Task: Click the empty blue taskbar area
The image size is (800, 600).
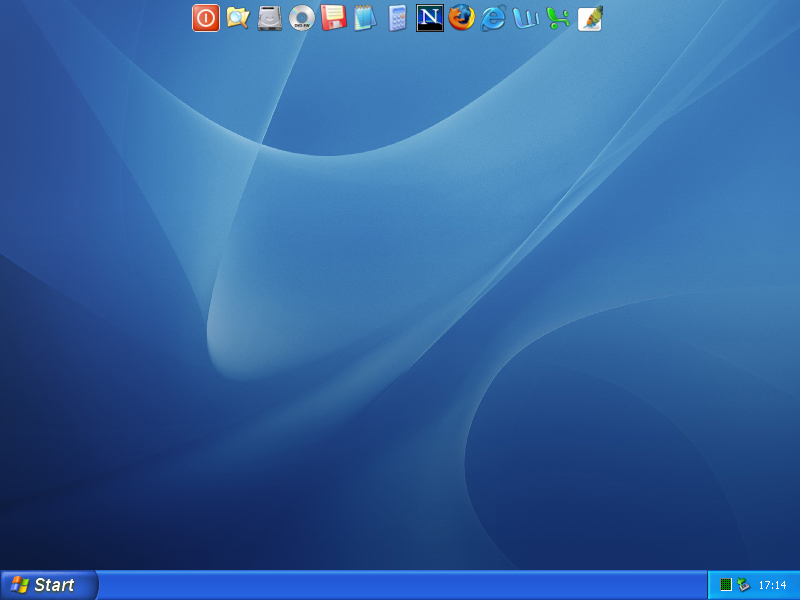Action: [400, 586]
